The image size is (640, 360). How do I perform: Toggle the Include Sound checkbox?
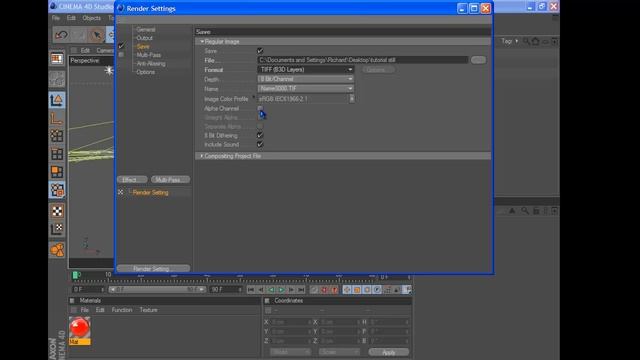pyautogui.click(x=260, y=144)
